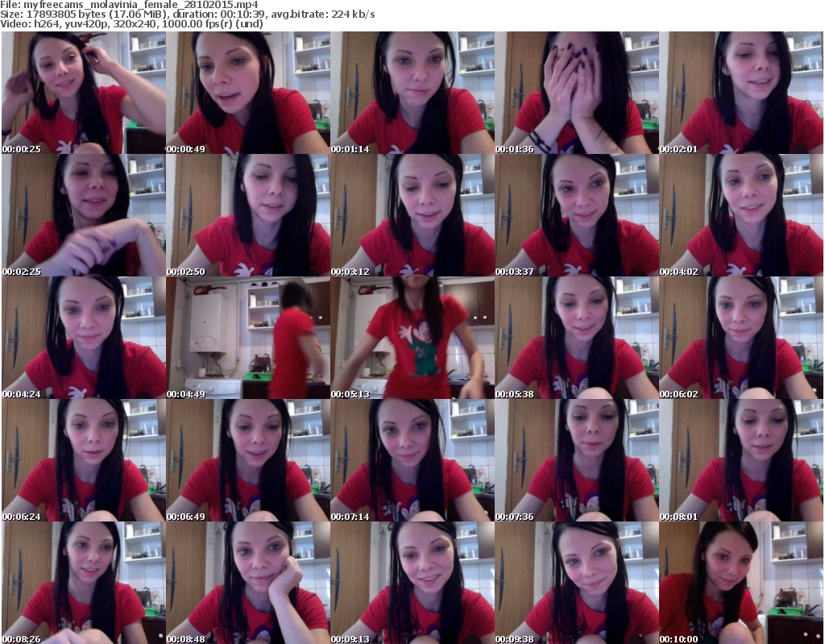Select the thumbnail timestamped 00:06:02
The width and height of the screenshot is (825, 644).
click(x=741, y=338)
